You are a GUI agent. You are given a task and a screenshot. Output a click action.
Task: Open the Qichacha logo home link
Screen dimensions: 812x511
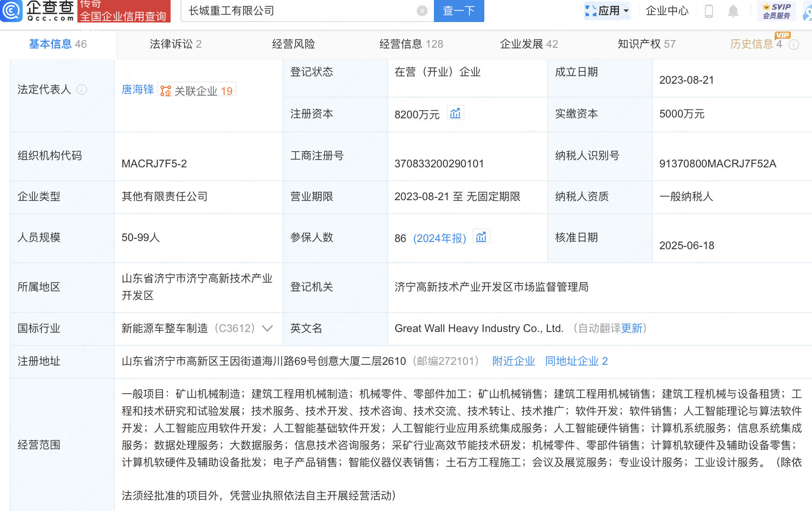(x=37, y=11)
